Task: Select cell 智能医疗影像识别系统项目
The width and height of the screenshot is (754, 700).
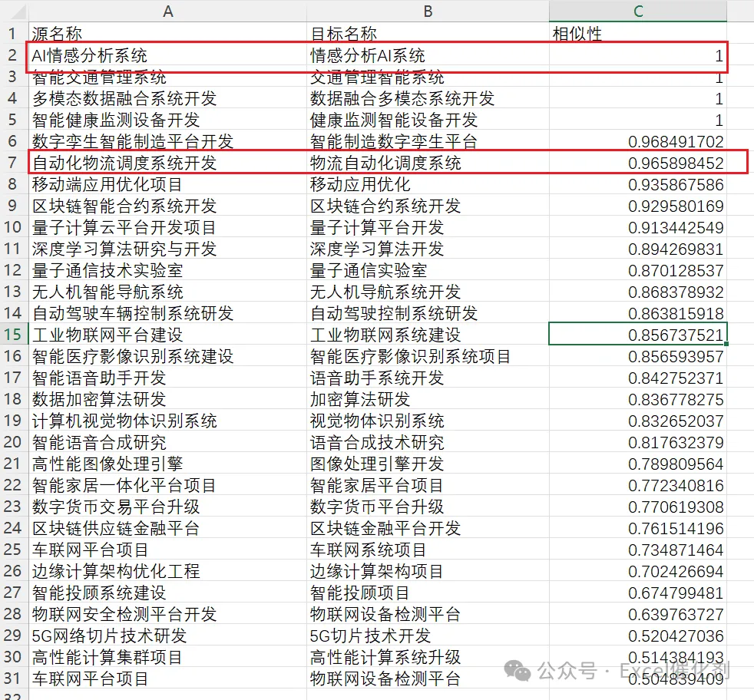Action: click(428, 356)
